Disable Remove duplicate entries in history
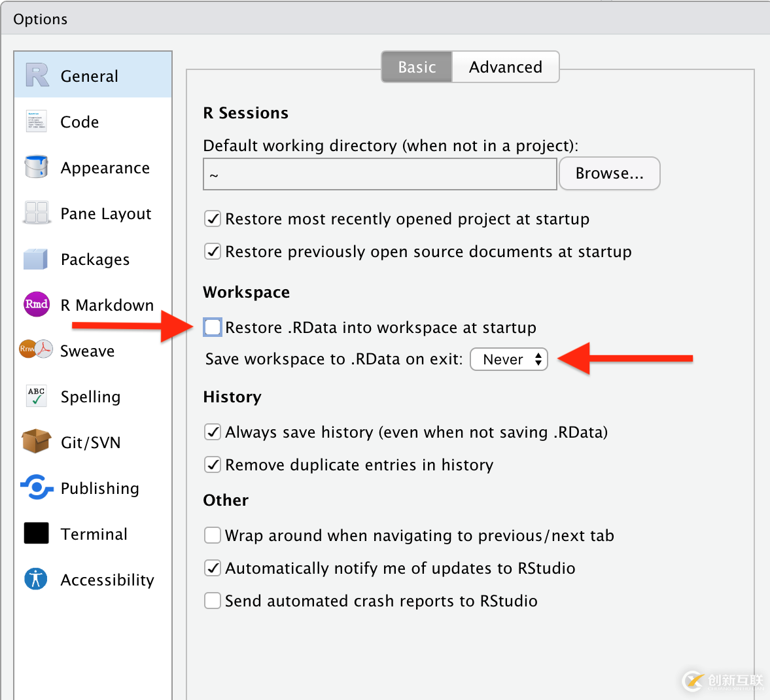 213,464
